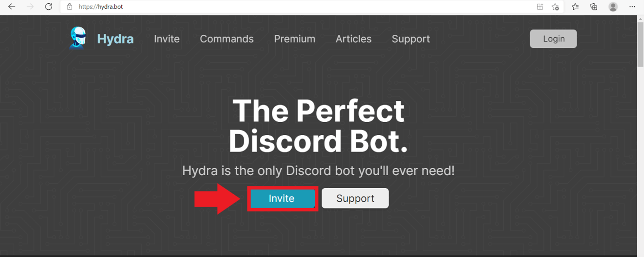Open the Collections icon in toolbar
Screen dimensions: 644x257
tap(594, 7)
